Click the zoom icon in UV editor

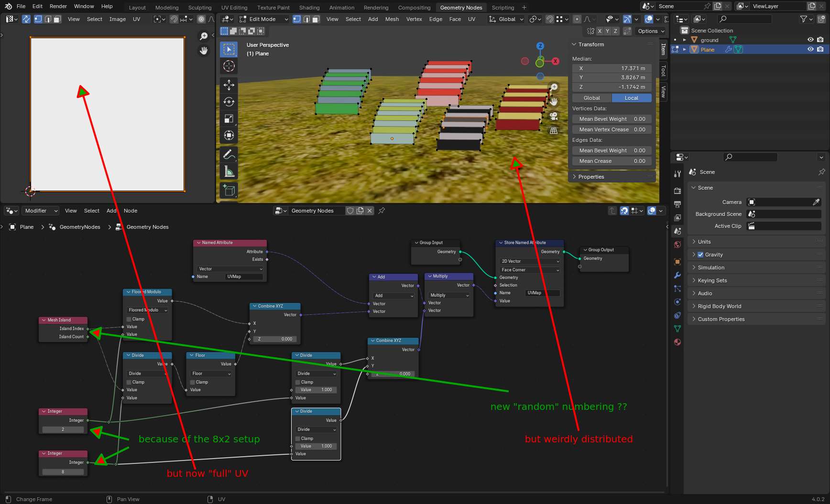[204, 36]
